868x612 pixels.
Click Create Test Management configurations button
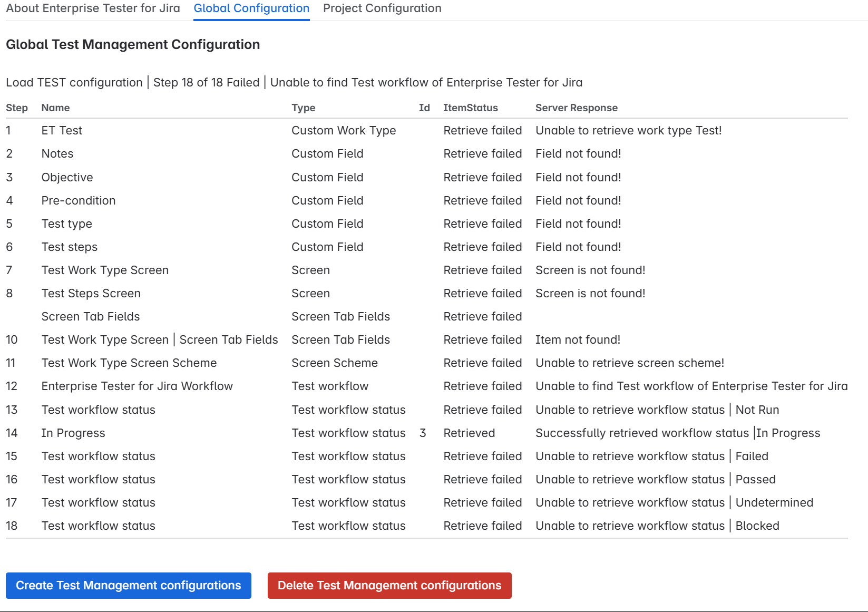128,586
